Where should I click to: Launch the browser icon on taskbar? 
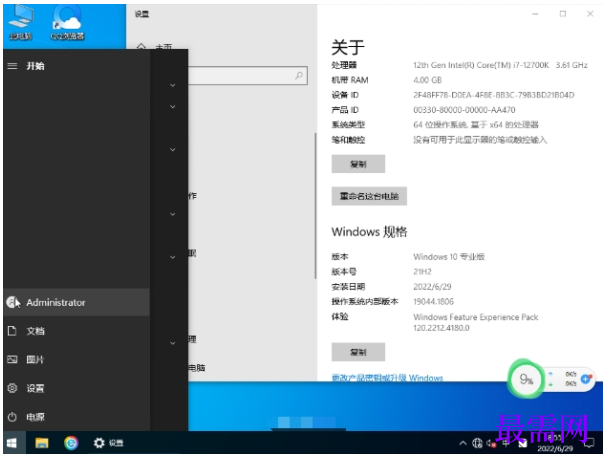click(71, 443)
